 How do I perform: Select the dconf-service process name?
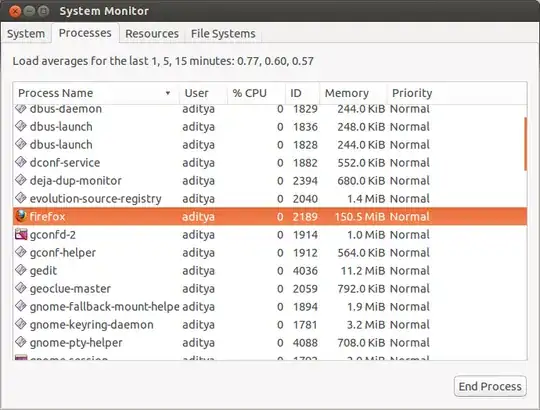[x=65, y=162]
